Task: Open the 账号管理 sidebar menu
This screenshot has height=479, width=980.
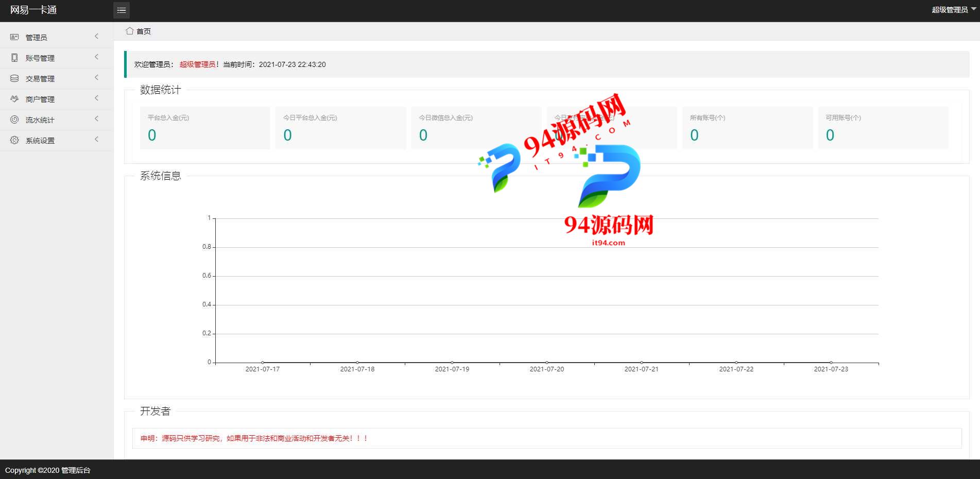Action: [x=57, y=58]
